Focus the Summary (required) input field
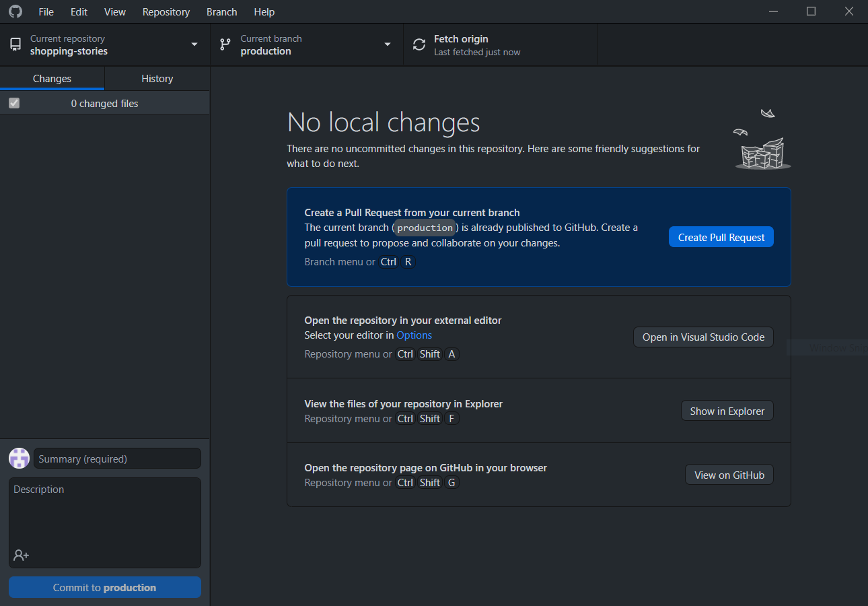 (117, 459)
